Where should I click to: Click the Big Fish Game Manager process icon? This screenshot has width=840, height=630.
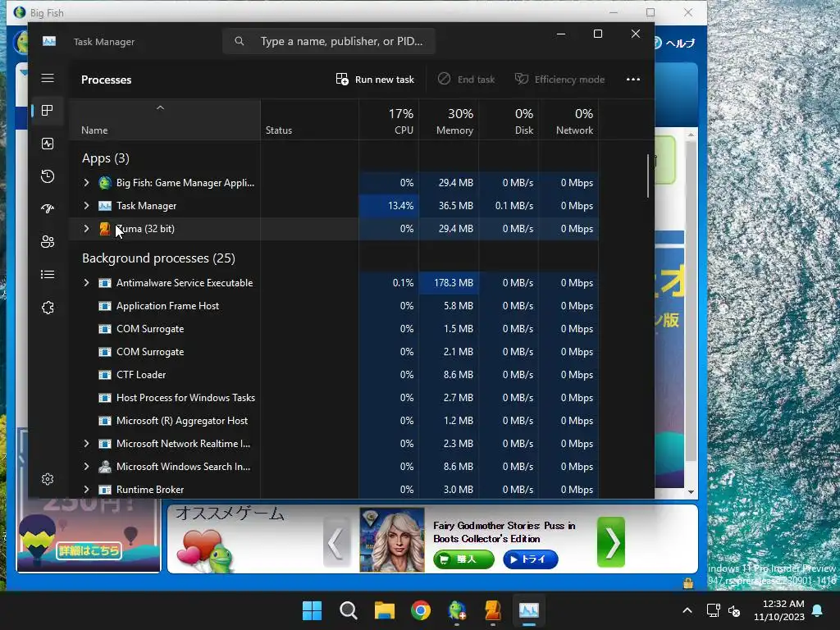click(105, 183)
